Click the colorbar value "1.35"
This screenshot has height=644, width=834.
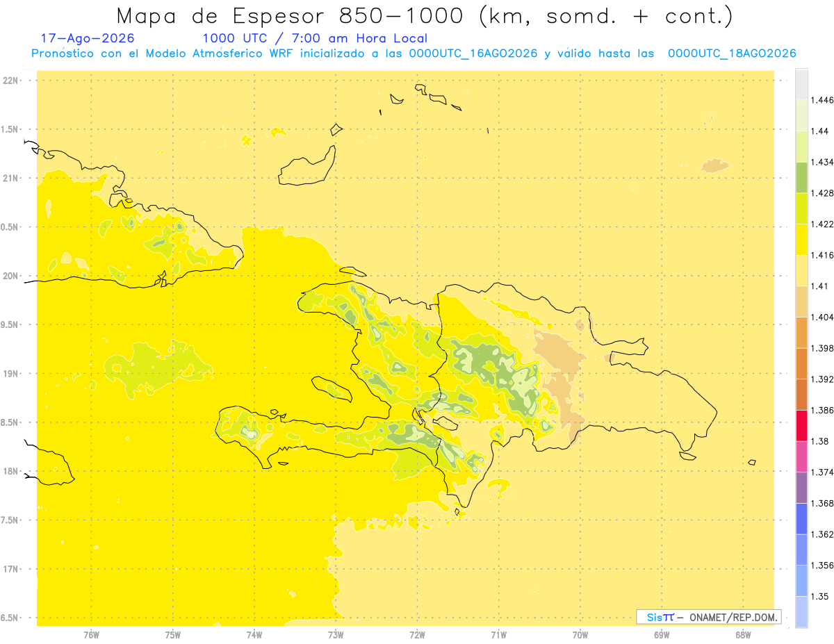coord(819,596)
